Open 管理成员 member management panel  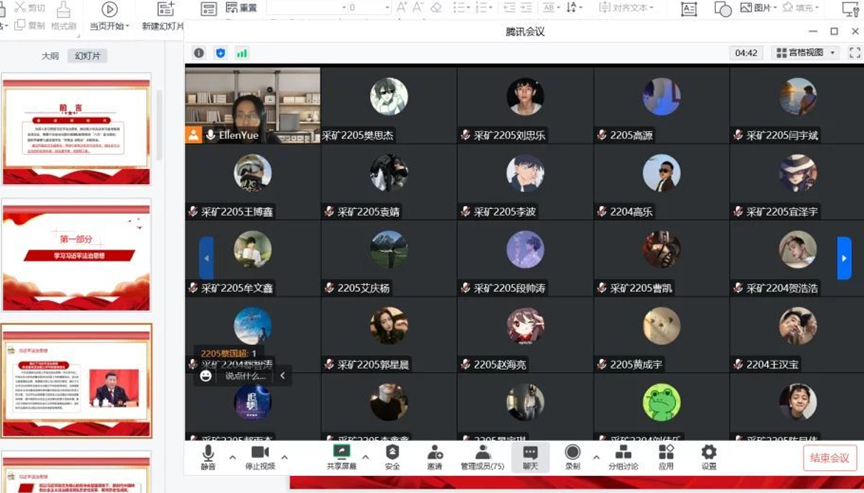(x=482, y=456)
